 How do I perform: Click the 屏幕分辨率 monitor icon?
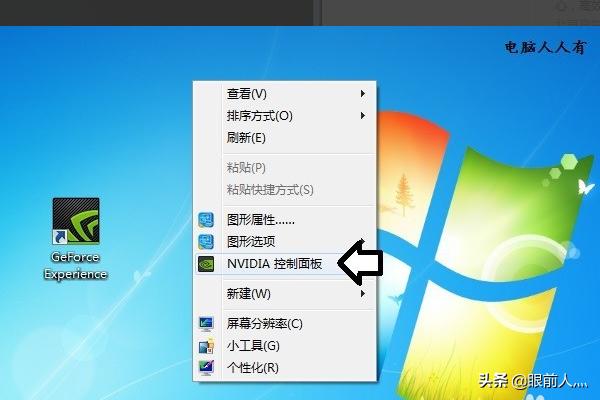[206, 323]
